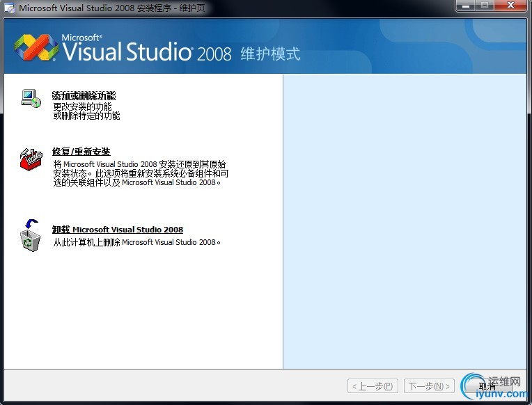This screenshot has width=532, height=405.
Task: Close the setup window with X button
Action: [511, 6]
